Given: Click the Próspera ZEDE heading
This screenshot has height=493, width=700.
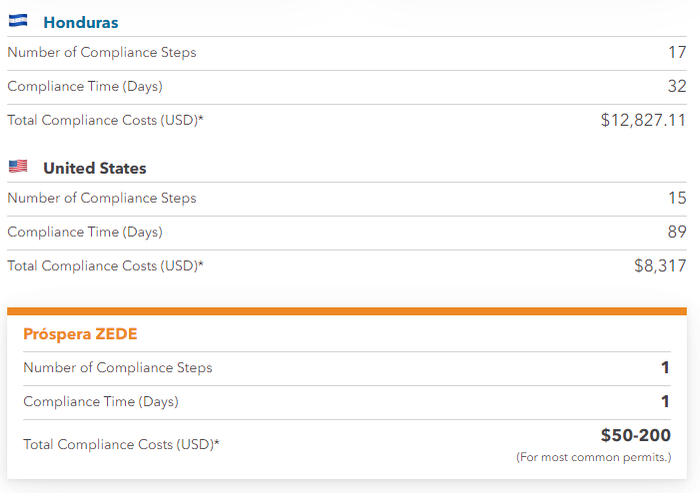Looking at the screenshot, I should pyautogui.click(x=78, y=334).
